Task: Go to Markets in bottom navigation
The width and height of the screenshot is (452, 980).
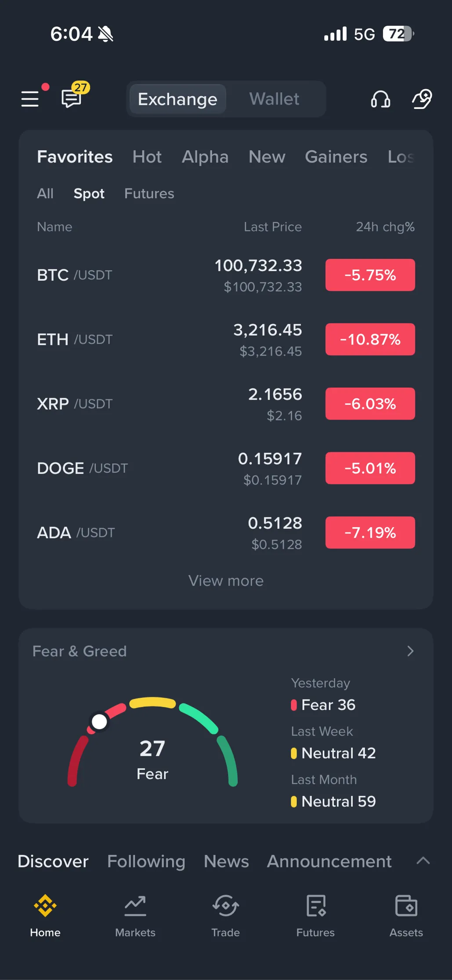Action: (135, 916)
